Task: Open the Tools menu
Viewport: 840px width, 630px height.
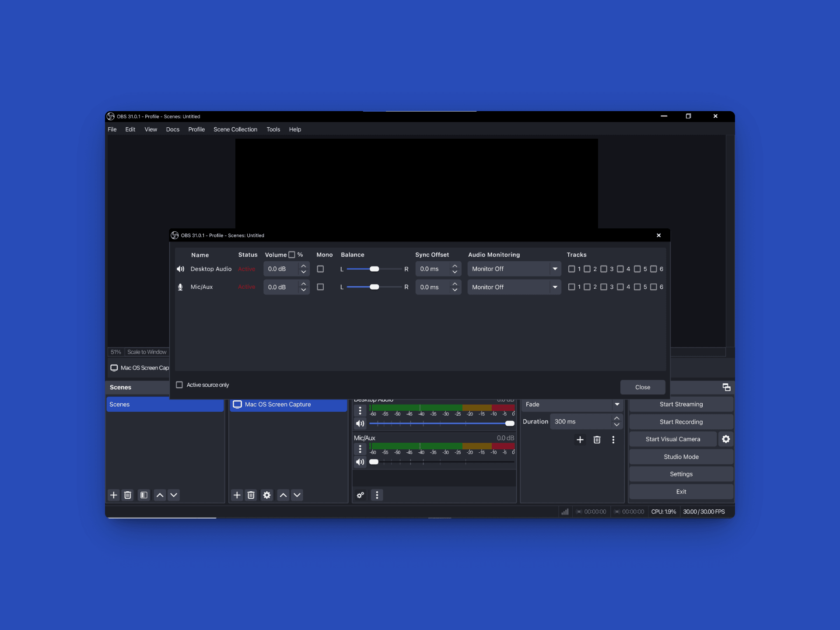Action: click(x=273, y=129)
